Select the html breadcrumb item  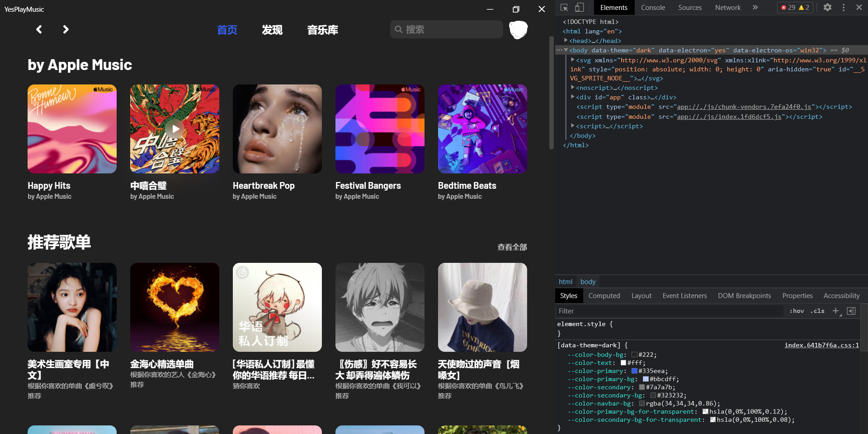566,281
